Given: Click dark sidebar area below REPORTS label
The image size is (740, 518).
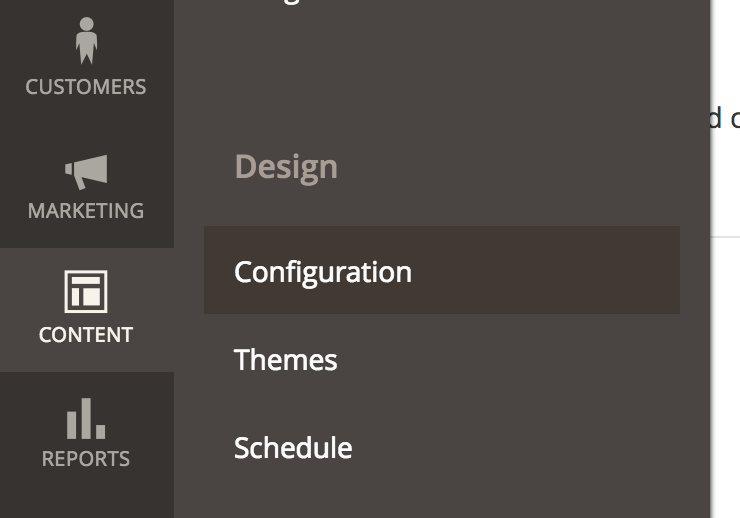Looking at the screenshot, I should coord(87,495).
